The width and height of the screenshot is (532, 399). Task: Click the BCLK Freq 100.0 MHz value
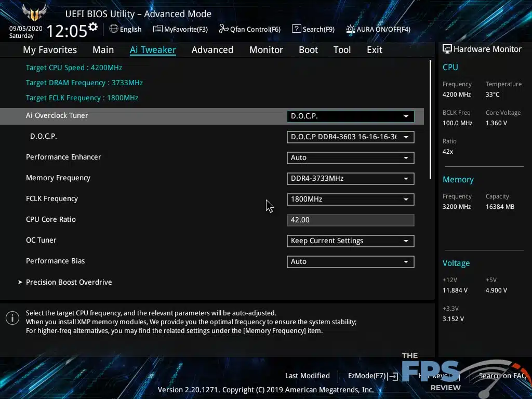(x=457, y=123)
